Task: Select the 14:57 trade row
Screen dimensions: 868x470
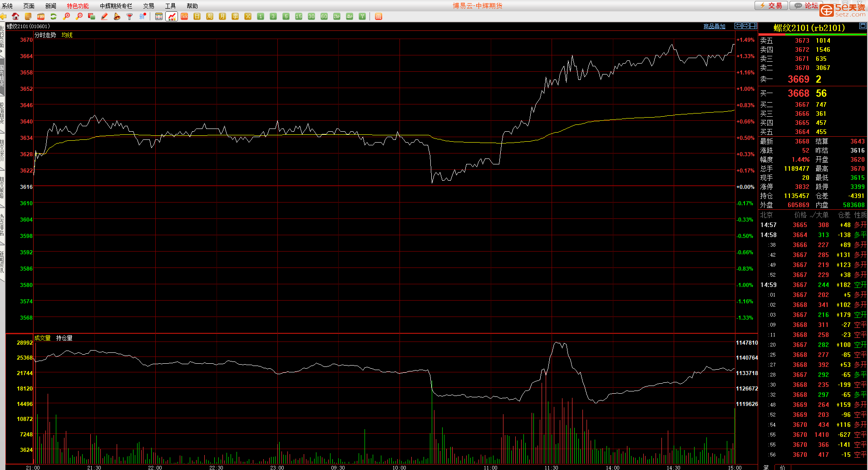Action: tap(813, 225)
